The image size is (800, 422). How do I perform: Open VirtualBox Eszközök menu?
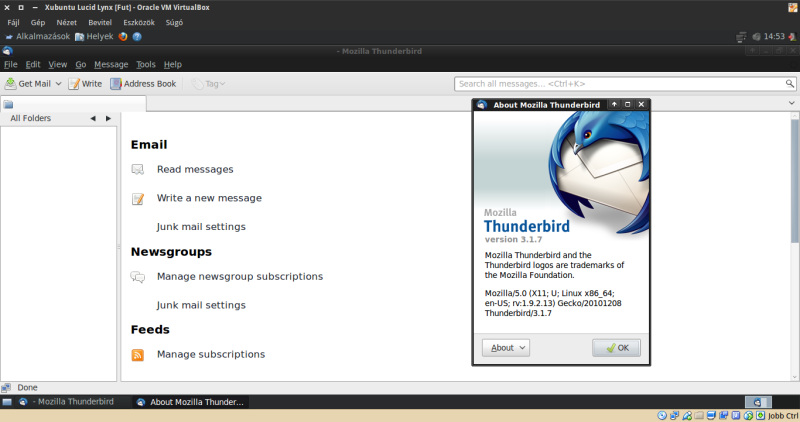[139, 22]
